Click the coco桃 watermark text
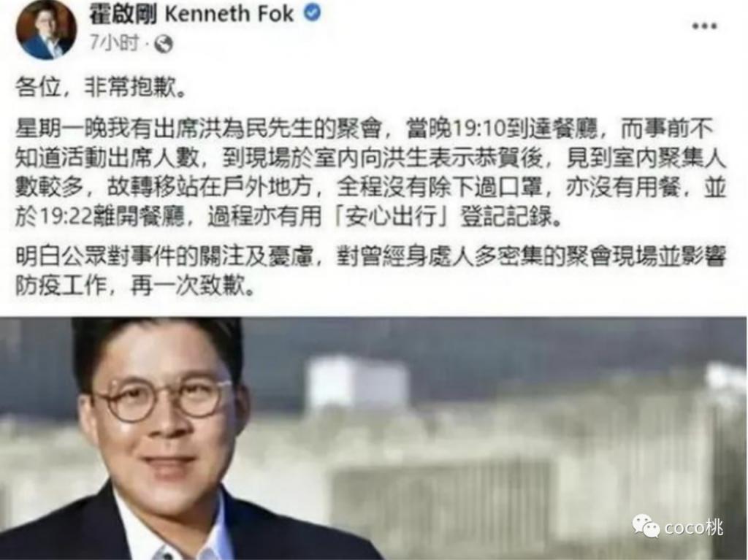 tap(694, 527)
